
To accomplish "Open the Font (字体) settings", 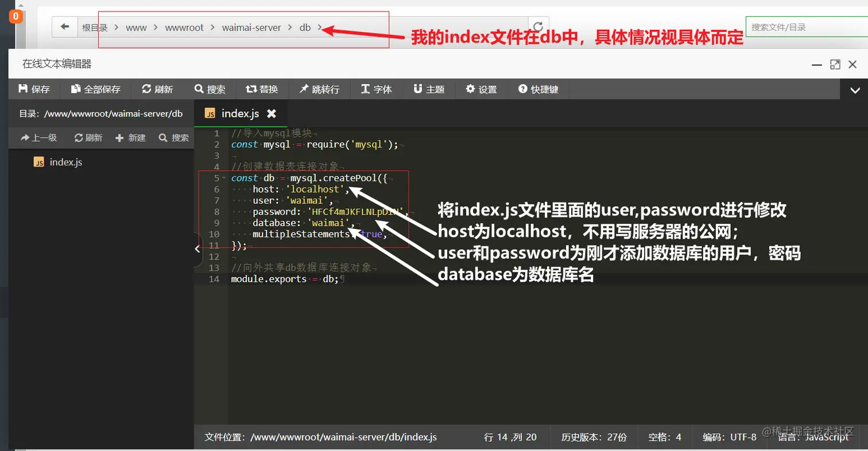I will click(x=377, y=90).
